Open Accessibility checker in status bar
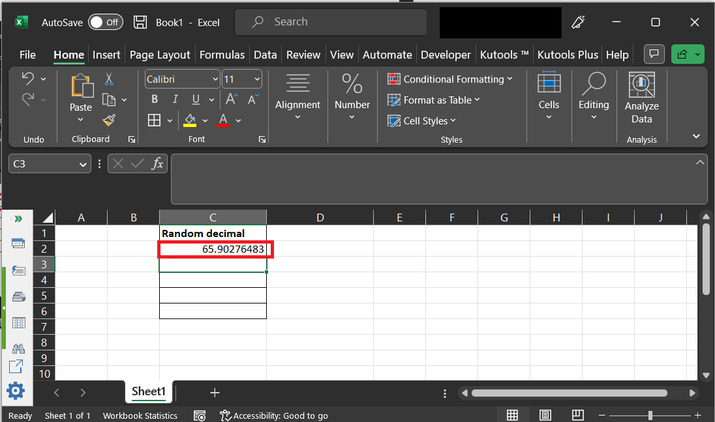Image resolution: width=715 pixels, height=422 pixels. (x=273, y=415)
